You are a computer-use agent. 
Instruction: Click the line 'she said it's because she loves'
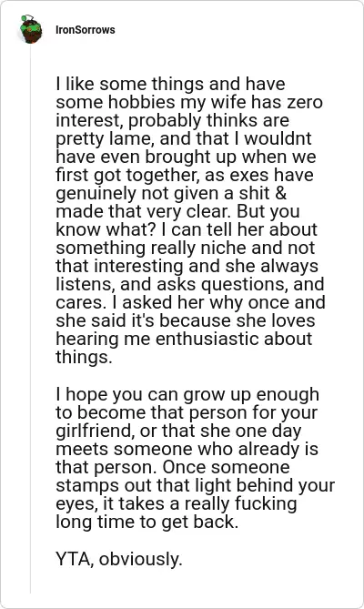186,320
